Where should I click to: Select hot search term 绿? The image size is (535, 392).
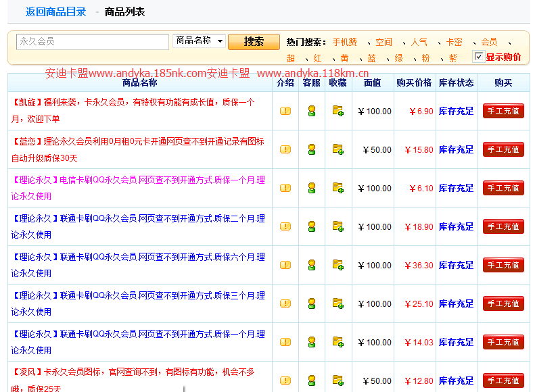[399, 58]
